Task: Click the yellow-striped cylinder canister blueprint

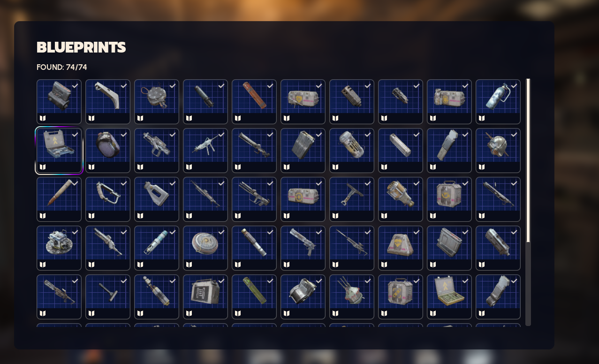Action: pyautogui.click(x=352, y=151)
